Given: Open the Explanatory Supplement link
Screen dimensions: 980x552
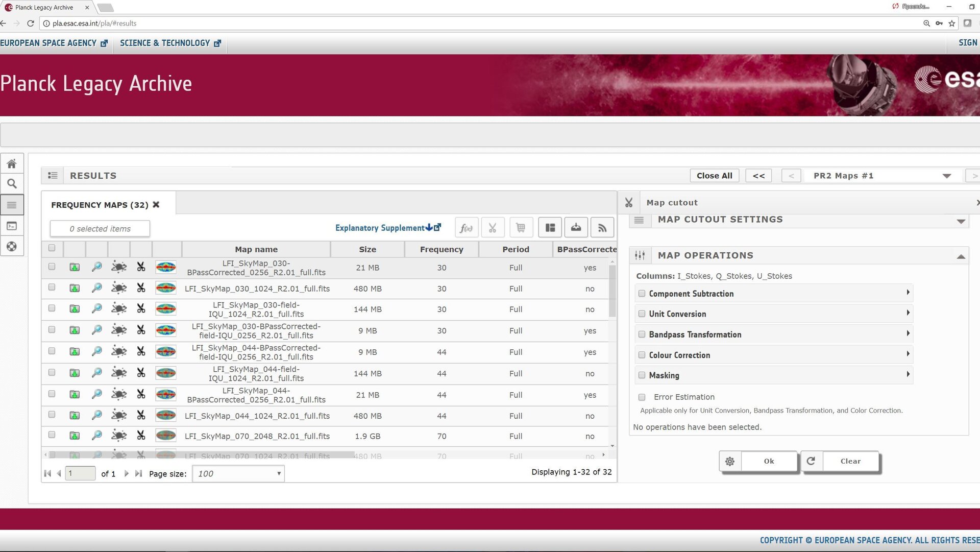Looking at the screenshot, I should (388, 228).
